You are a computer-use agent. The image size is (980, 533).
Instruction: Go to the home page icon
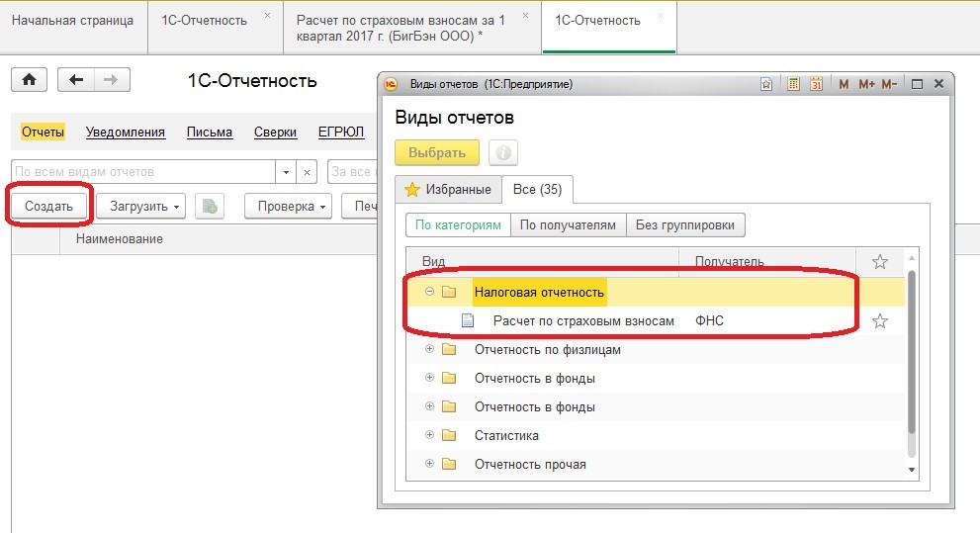coord(29,80)
